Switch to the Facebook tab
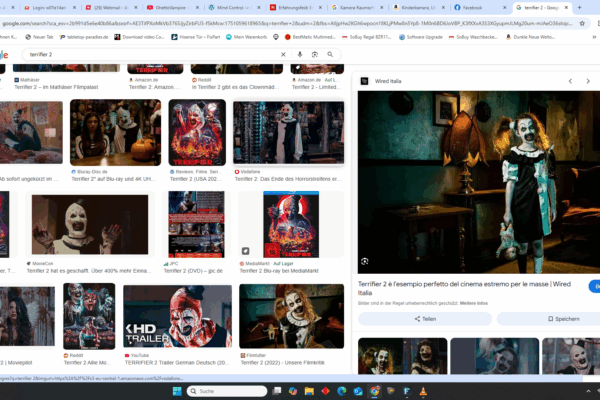The image size is (600, 400). point(480,7)
